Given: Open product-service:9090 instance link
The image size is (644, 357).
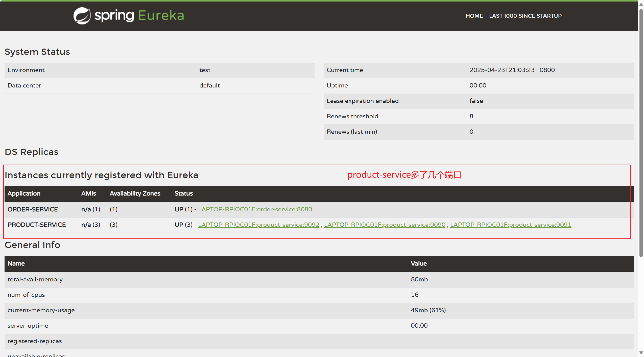Looking at the screenshot, I should coord(385,225).
